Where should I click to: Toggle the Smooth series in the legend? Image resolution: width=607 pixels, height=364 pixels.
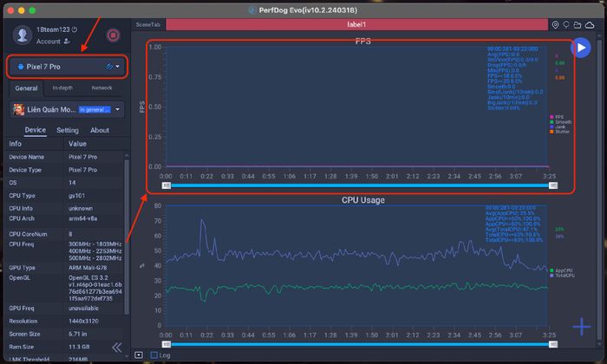coord(560,122)
